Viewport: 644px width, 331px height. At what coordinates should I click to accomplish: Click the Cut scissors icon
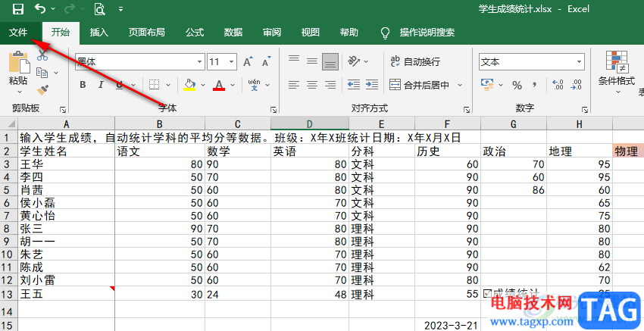pyautogui.click(x=42, y=55)
